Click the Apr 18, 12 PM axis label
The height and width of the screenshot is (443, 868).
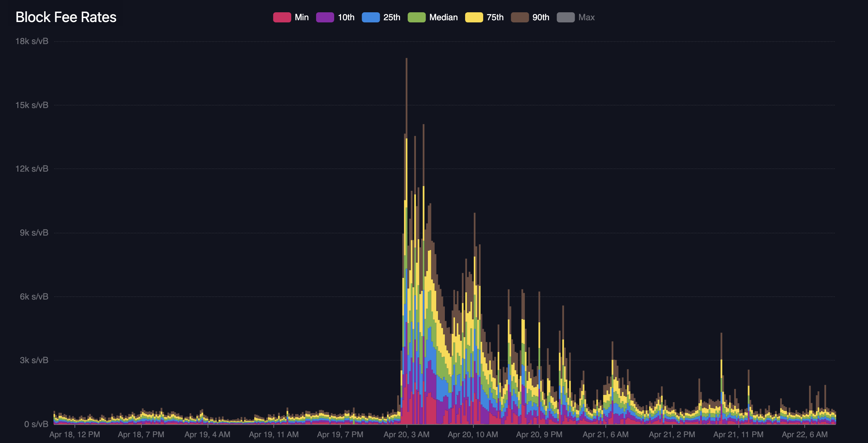click(75, 435)
